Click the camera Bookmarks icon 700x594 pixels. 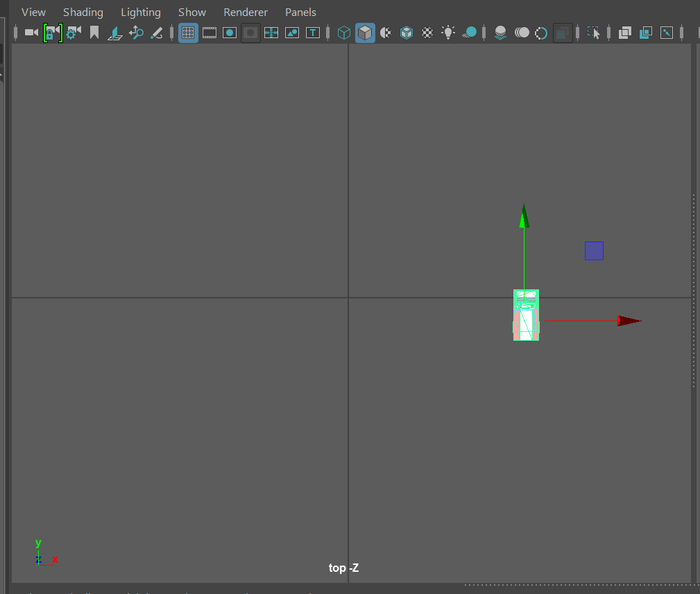94,33
